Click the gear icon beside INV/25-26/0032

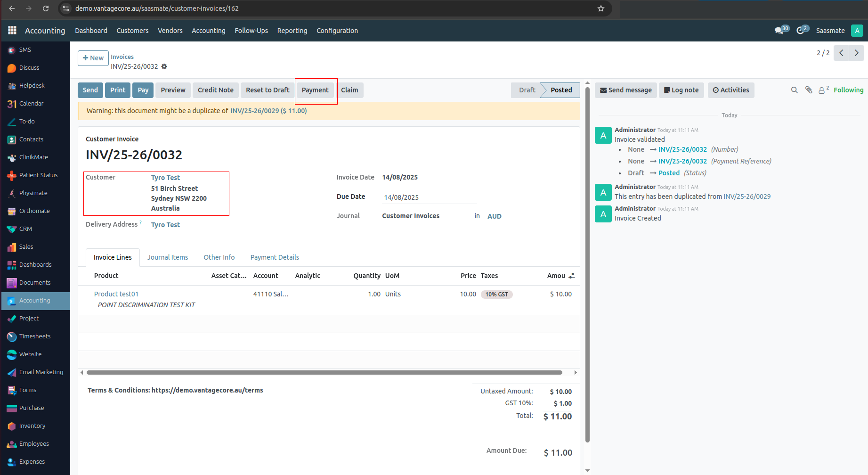164,66
